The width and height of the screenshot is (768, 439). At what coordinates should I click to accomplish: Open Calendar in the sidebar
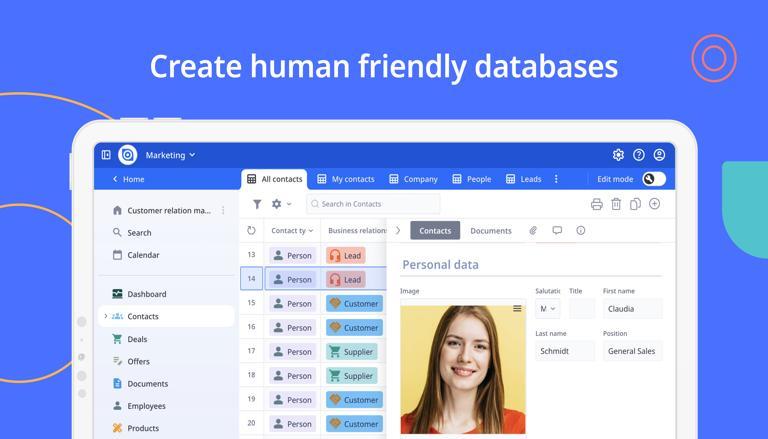(136, 255)
